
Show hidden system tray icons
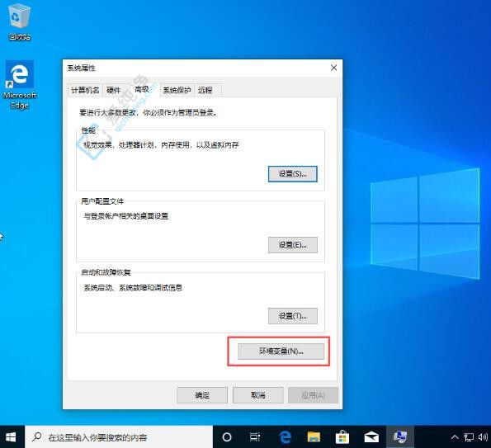tap(455, 437)
